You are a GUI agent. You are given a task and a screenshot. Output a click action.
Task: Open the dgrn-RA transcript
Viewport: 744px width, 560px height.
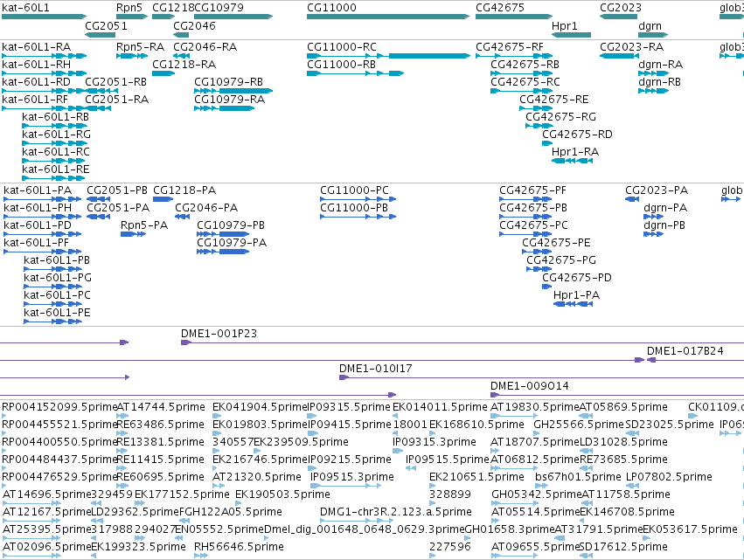[653, 73]
